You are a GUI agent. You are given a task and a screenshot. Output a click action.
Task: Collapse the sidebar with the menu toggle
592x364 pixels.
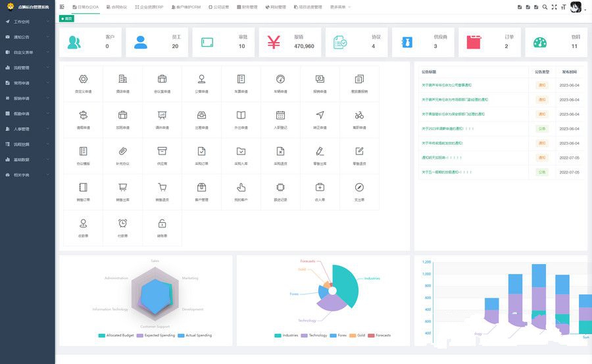point(62,7)
